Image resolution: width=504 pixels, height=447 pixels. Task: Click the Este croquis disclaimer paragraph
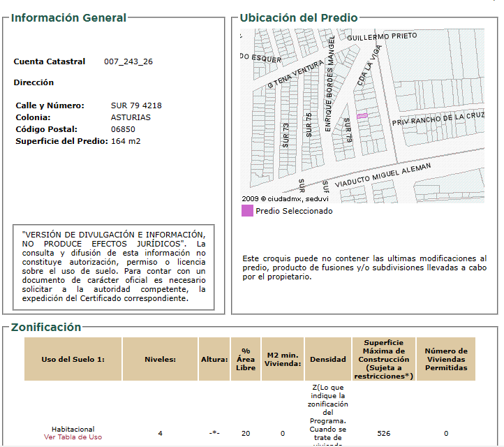[364, 268]
